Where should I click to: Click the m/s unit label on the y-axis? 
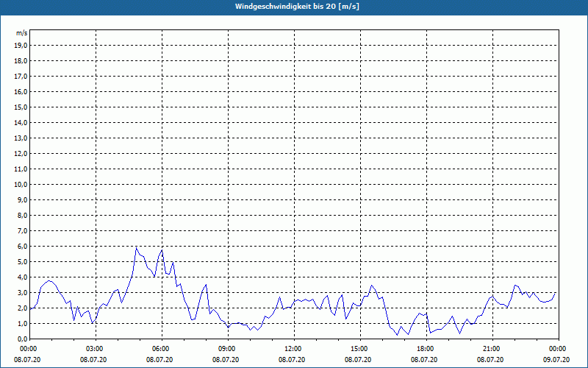[22, 33]
